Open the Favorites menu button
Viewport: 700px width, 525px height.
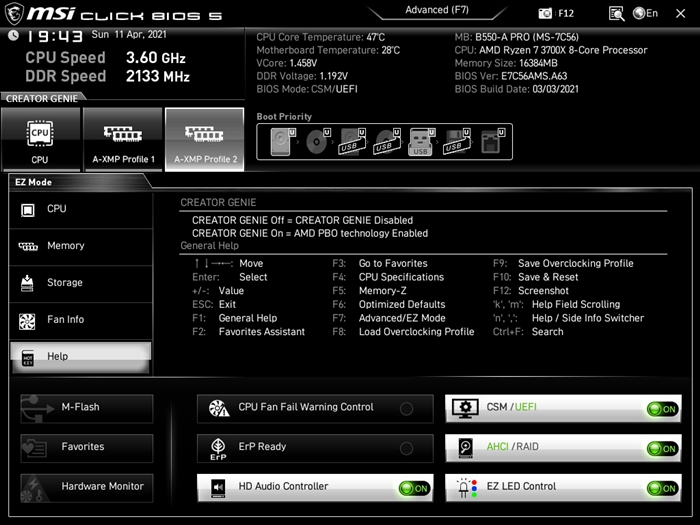click(x=87, y=448)
